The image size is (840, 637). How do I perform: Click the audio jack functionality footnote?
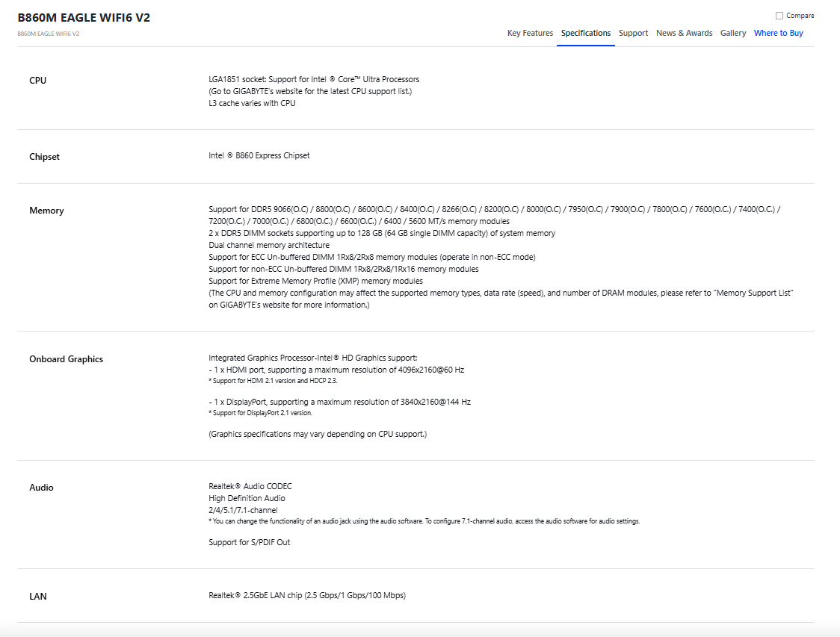[424, 521]
